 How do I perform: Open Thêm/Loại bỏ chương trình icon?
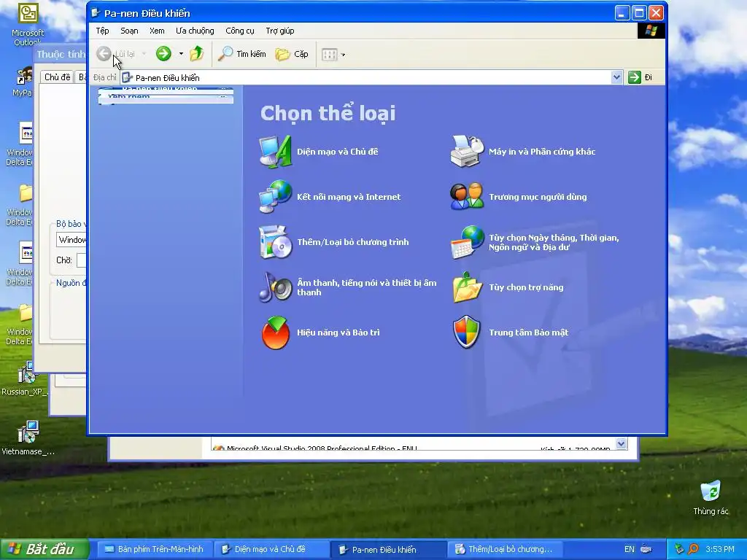click(275, 242)
